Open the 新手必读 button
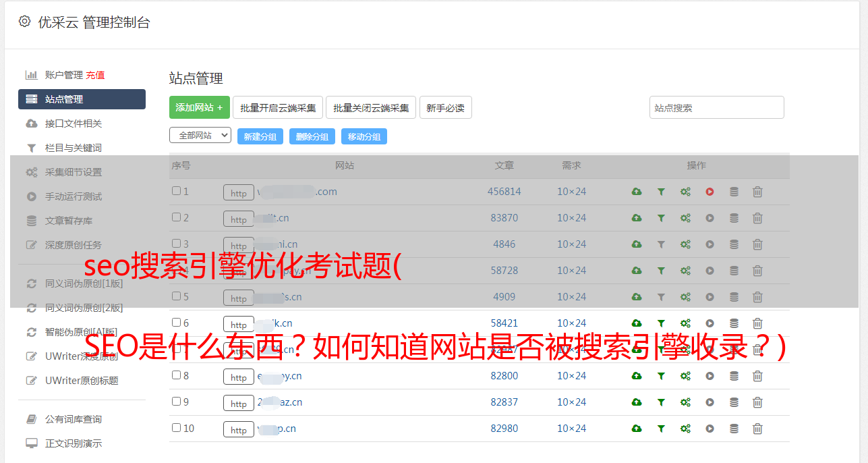The image size is (868, 463). pyautogui.click(x=446, y=107)
